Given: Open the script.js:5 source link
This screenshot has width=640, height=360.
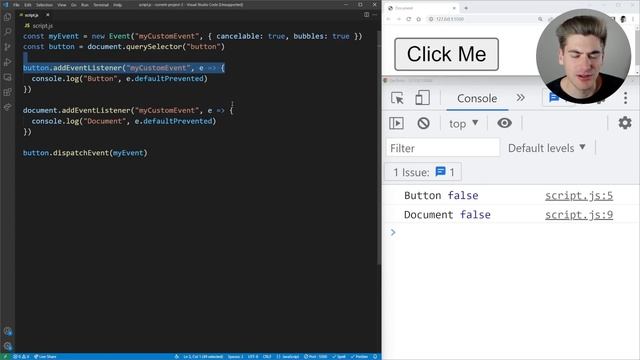Looking at the screenshot, I should [x=579, y=196].
